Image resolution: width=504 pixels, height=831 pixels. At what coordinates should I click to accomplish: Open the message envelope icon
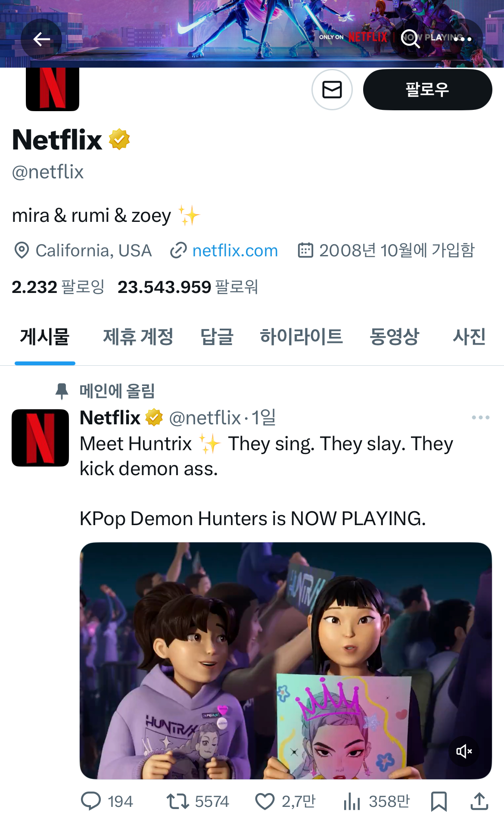(332, 89)
